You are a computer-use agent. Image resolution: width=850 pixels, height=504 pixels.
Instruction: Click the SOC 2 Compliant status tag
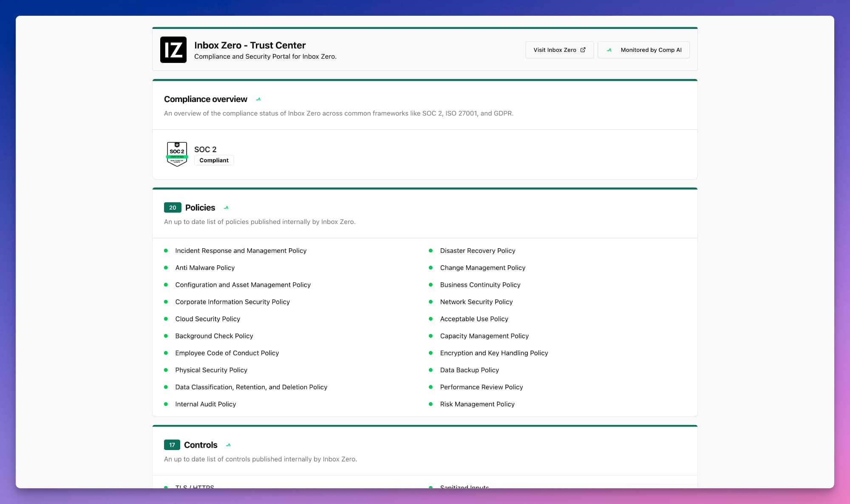214,160
